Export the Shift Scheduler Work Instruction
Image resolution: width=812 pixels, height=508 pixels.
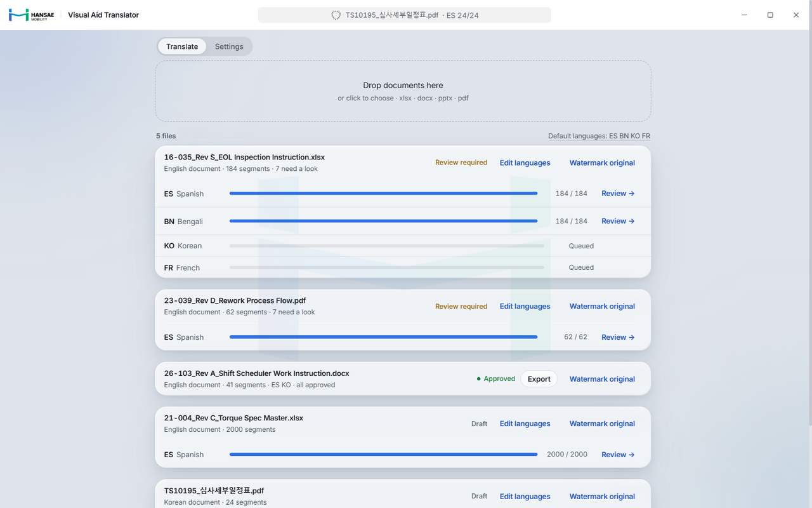point(539,379)
